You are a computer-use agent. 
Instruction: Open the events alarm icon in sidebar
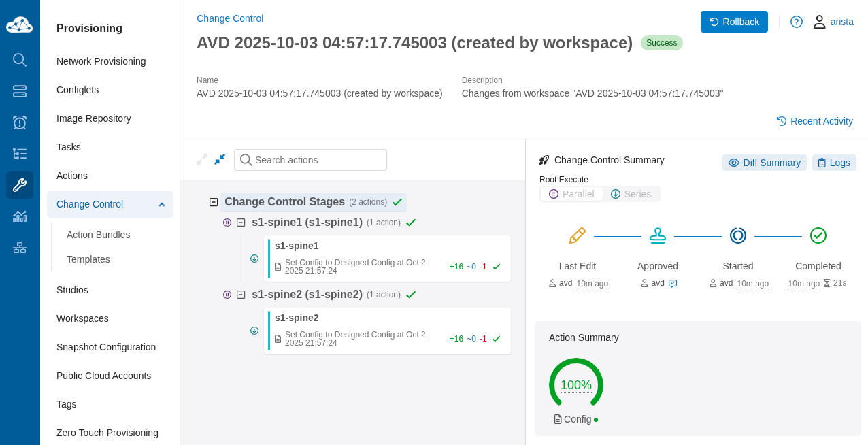coord(20,122)
